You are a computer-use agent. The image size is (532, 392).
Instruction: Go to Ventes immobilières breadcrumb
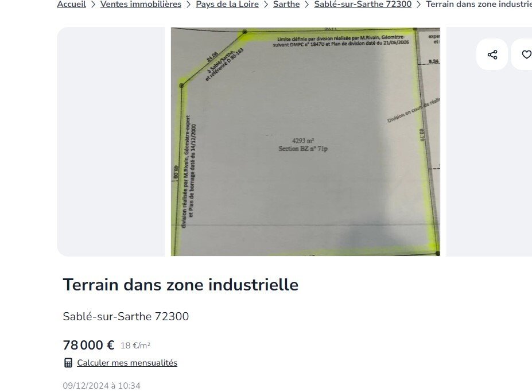tap(141, 5)
